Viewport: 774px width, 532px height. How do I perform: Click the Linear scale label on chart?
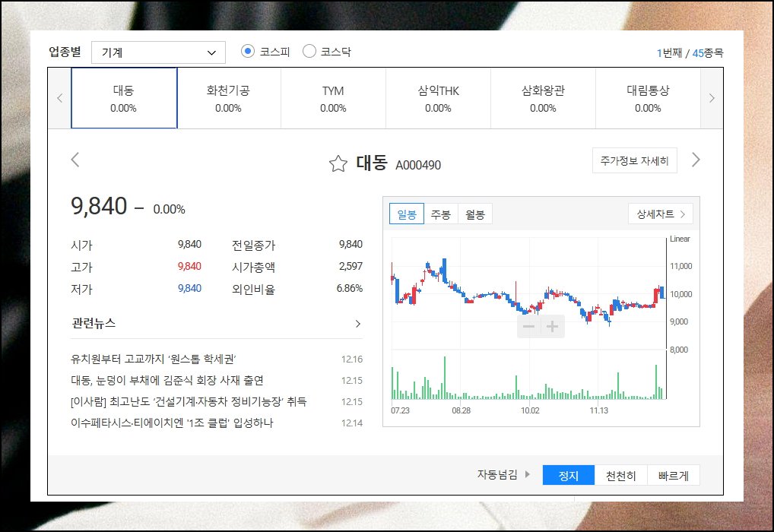pos(680,239)
